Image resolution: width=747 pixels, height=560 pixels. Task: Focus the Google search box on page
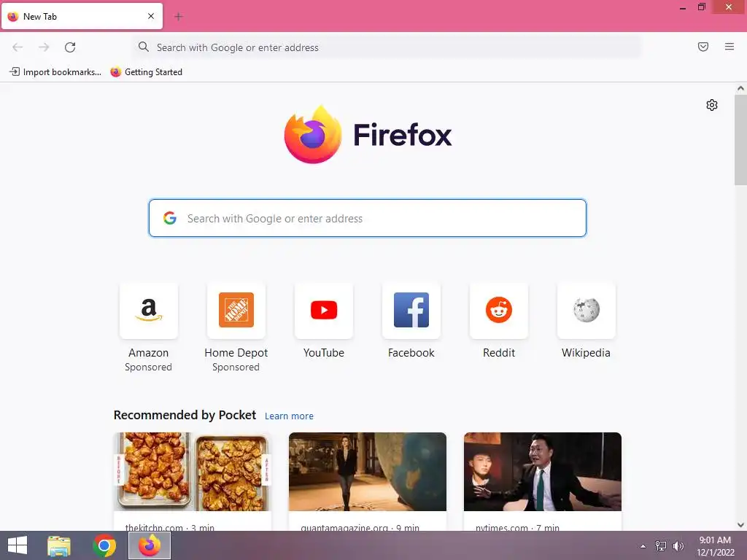point(368,218)
